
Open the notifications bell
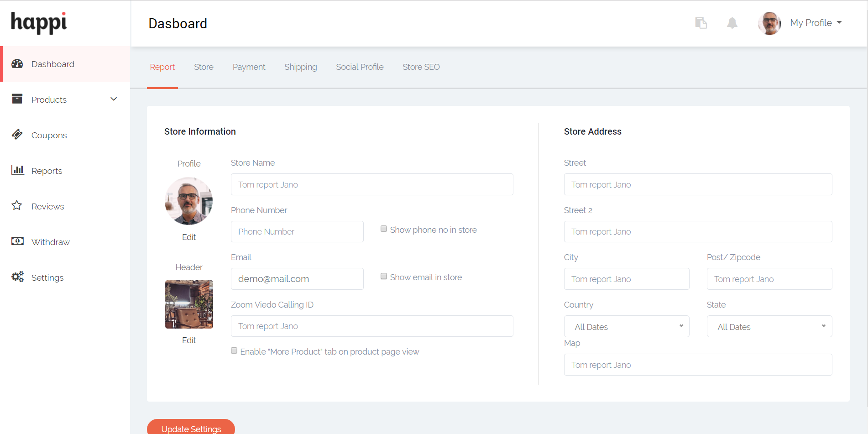pos(732,23)
